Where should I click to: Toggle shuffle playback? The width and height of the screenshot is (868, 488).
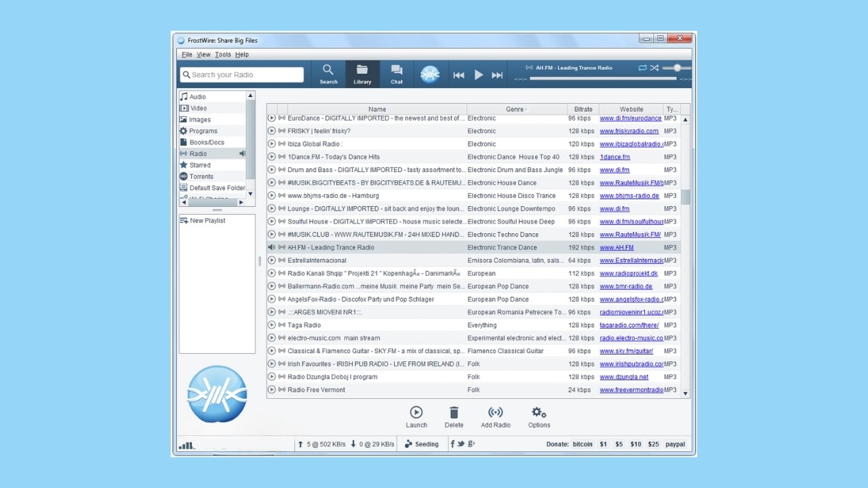(654, 68)
